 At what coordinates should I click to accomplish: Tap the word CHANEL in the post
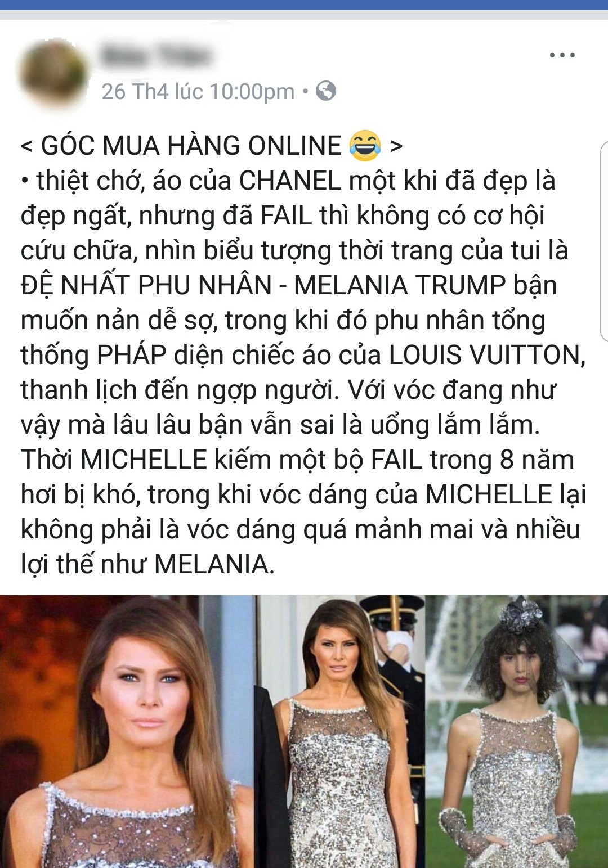point(290,181)
